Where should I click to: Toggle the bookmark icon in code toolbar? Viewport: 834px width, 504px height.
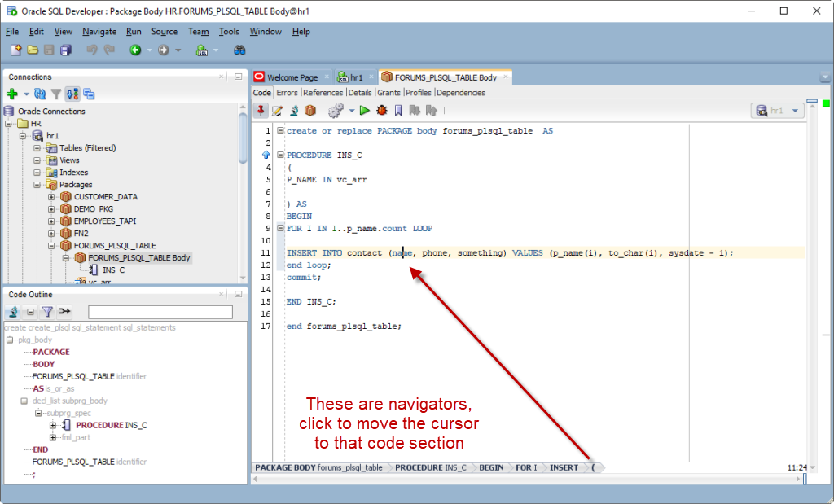coord(398,111)
